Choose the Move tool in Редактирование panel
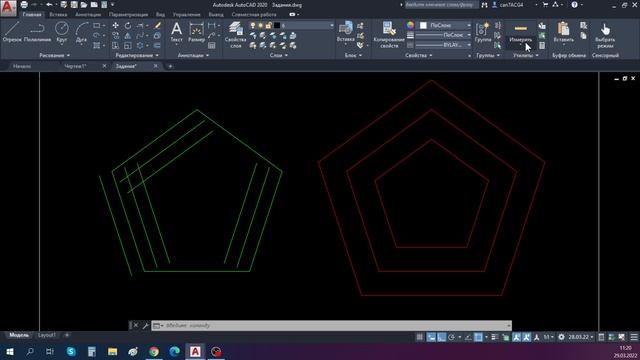This screenshot has height=360, width=640. [116, 25]
